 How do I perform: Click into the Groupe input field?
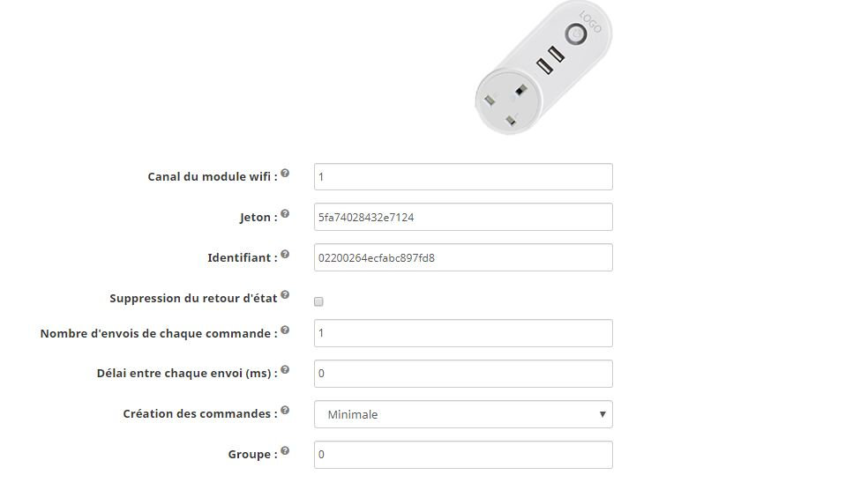click(462, 455)
